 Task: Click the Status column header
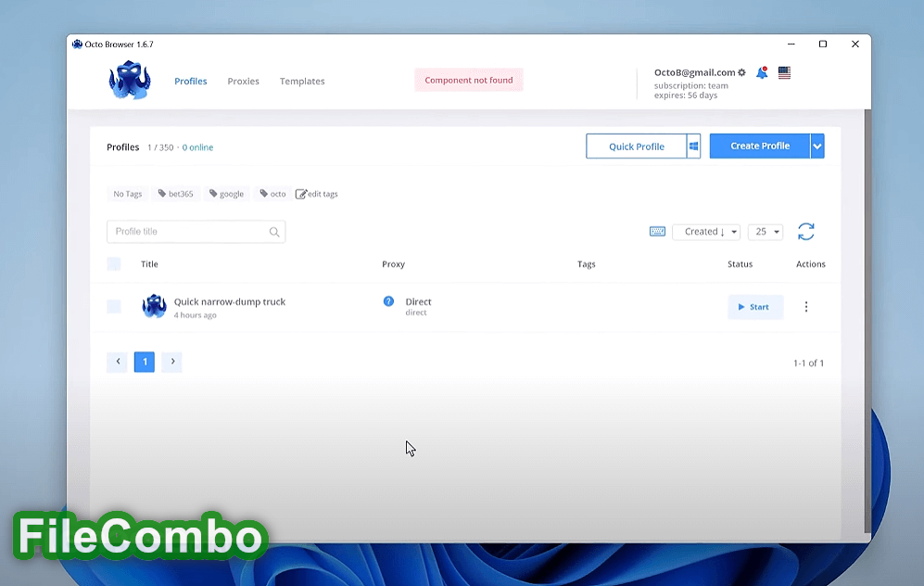tap(740, 264)
